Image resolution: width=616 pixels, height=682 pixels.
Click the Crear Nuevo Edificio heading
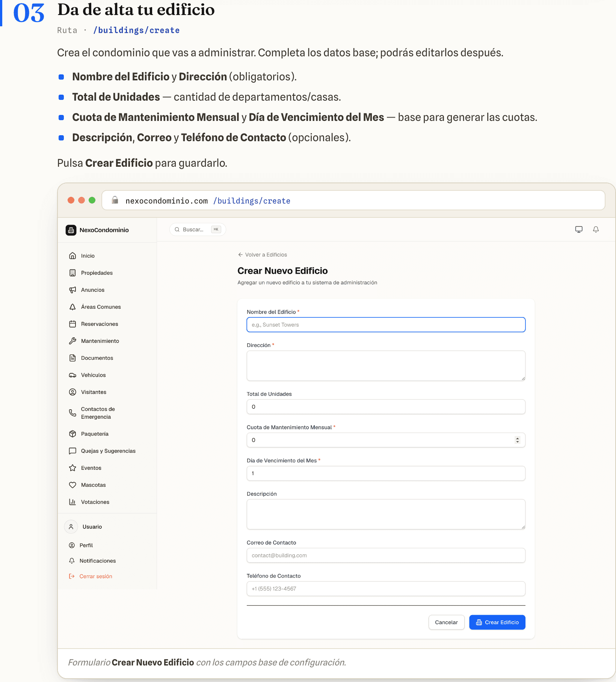click(282, 271)
